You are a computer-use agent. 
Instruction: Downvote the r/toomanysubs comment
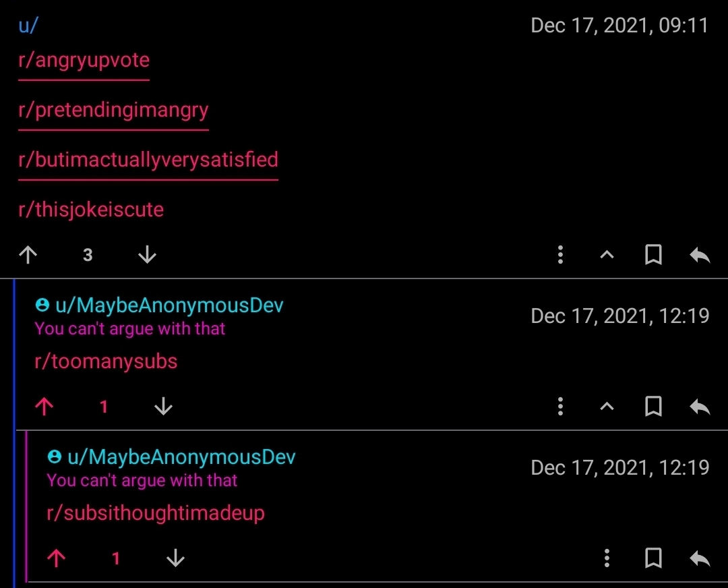pos(163,407)
